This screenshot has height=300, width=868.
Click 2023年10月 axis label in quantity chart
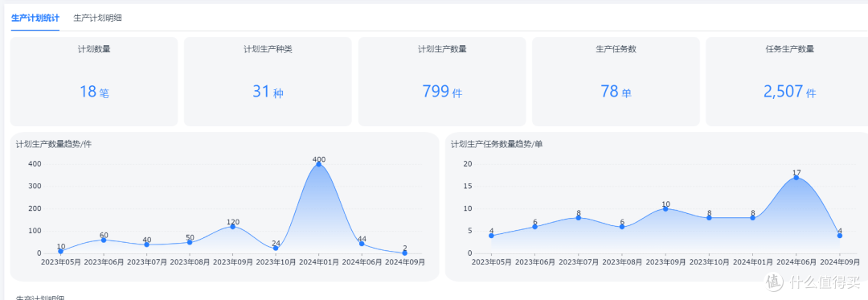(276, 262)
